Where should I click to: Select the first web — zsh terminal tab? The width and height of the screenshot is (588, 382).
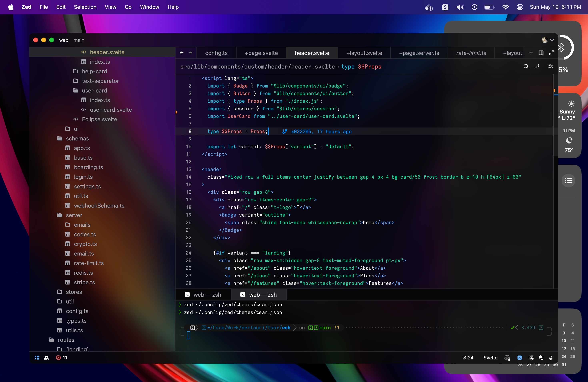[x=203, y=295]
